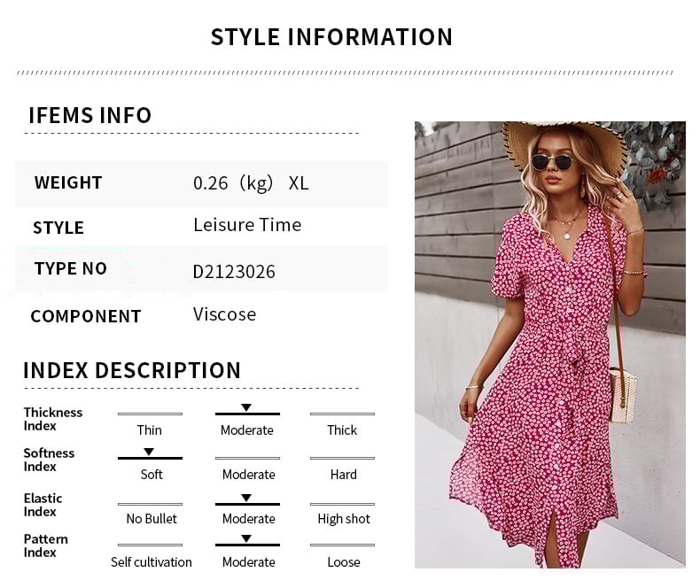Open the pink floral dress photo
The image size is (700, 588).
coord(549,344)
